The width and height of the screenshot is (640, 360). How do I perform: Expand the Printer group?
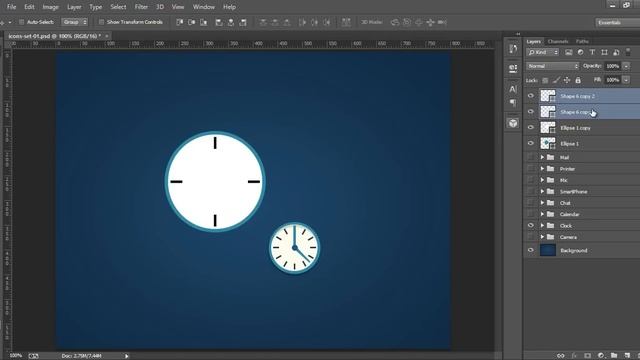coord(542,169)
